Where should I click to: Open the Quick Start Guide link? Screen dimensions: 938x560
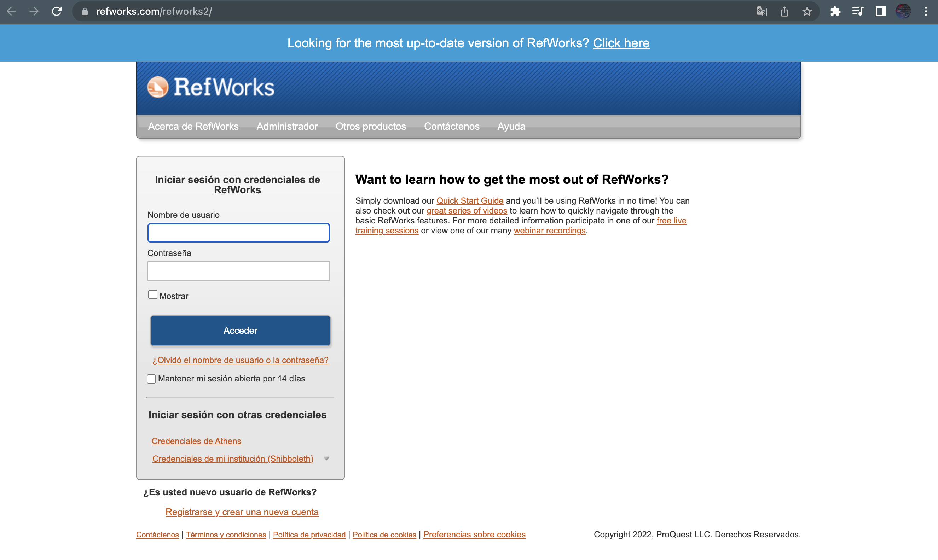point(470,201)
